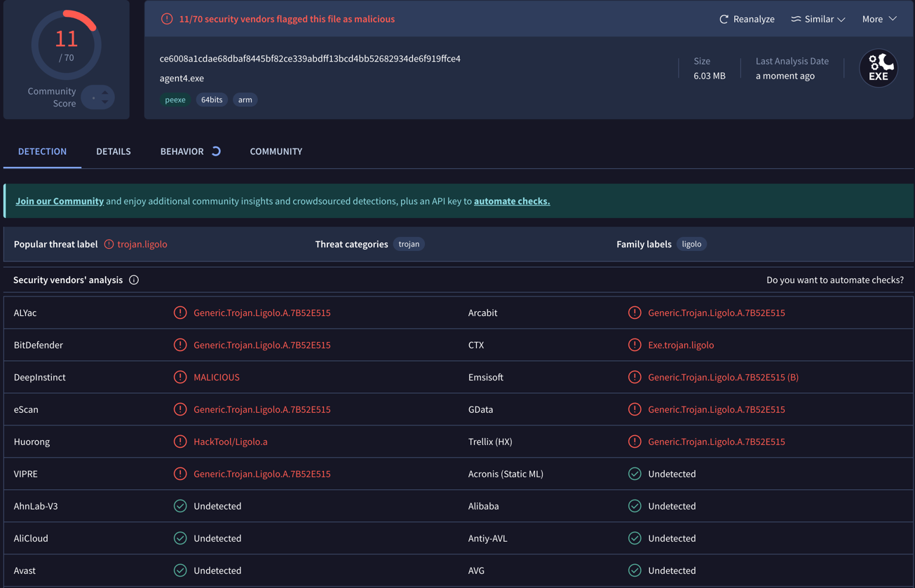
Task: Click the Antiy-AVL undetected checkmark icon
Action: (635, 538)
